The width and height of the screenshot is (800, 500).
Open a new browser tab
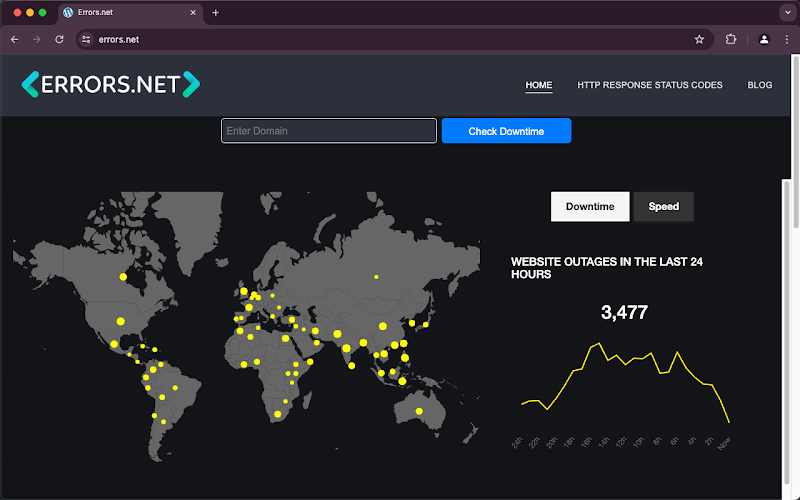[x=215, y=12]
